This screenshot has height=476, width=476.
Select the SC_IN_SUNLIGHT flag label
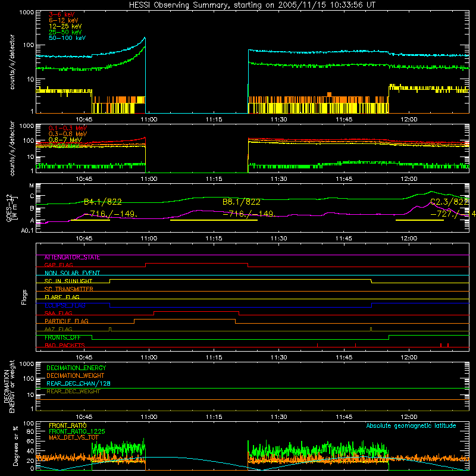(x=68, y=281)
